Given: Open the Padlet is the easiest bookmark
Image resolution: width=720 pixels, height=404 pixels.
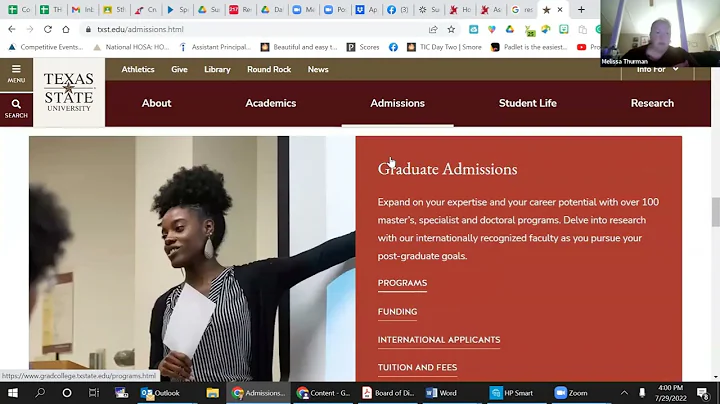Looking at the screenshot, I should point(529,47).
